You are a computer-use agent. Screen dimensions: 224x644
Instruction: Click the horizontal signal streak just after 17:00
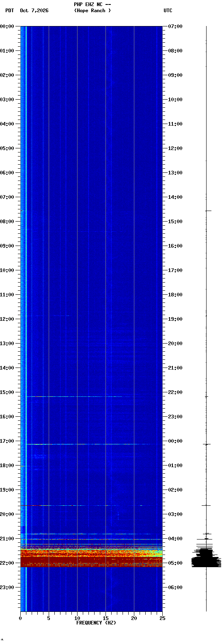click(x=91, y=444)
